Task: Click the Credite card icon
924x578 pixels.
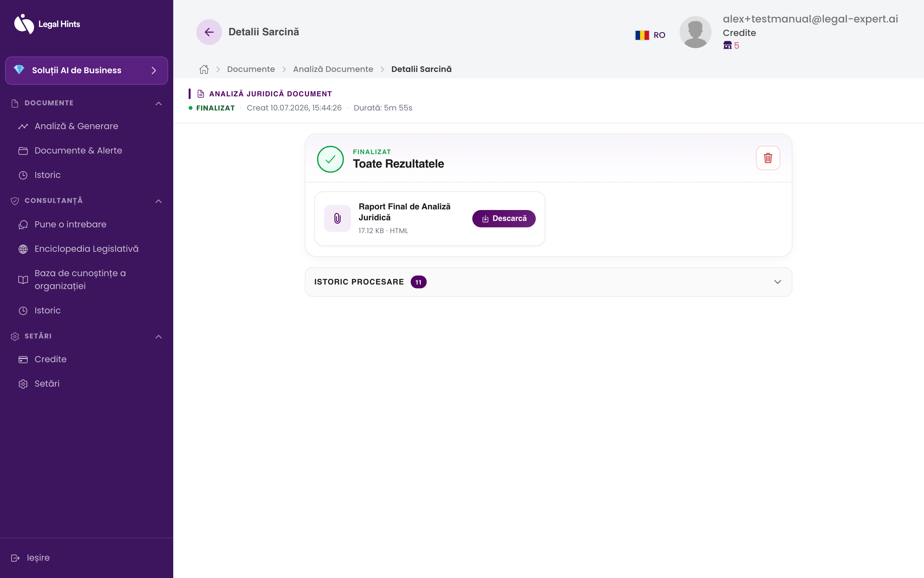Action: [23, 359]
